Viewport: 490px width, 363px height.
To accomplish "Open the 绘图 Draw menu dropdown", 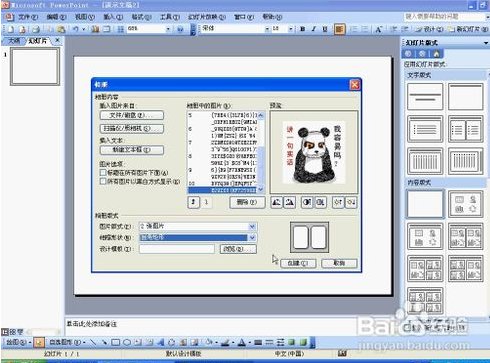I will point(19,342).
